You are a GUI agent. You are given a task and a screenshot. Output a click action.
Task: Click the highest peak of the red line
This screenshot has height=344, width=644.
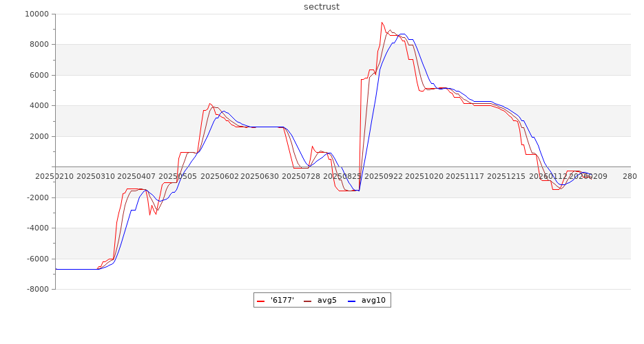[x=382, y=22]
